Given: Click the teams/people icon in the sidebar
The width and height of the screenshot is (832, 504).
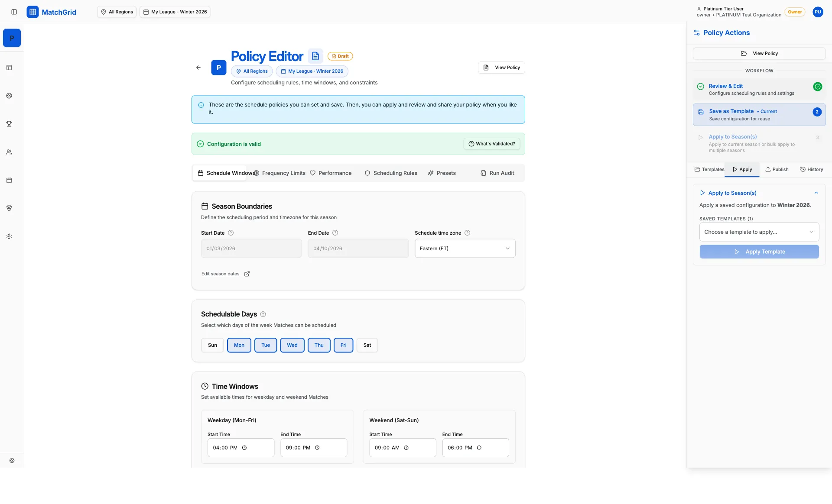Looking at the screenshot, I should tap(9, 152).
